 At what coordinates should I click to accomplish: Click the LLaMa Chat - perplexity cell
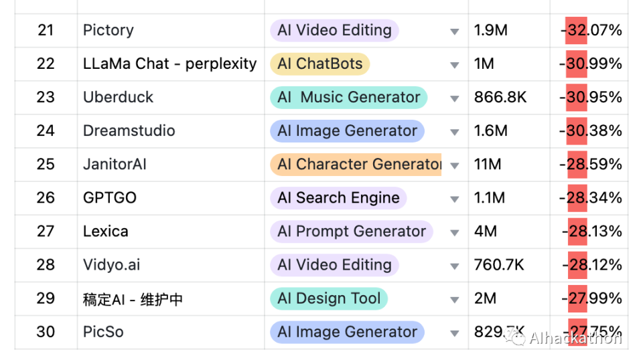pos(170,64)
